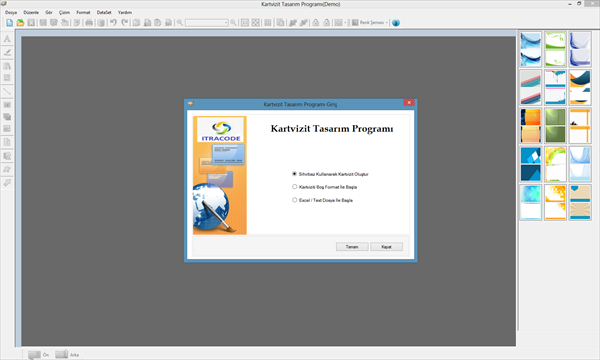Choose the white with orange border template
600x360 pixels.
click(x=580, y=125)
